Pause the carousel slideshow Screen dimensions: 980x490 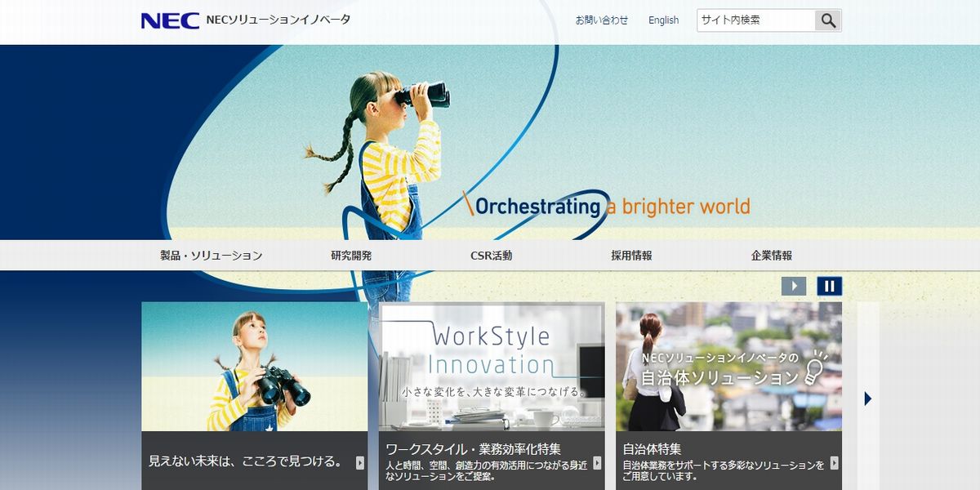[829, 286]
